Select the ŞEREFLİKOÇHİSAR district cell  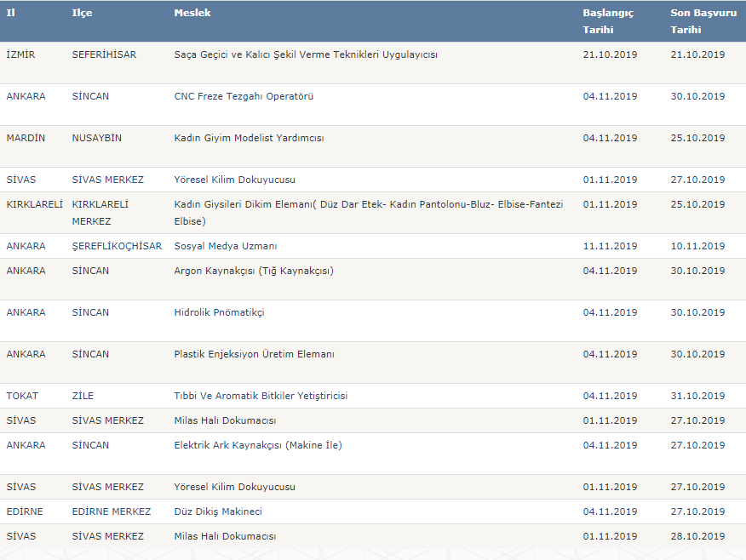coord(117,246)
